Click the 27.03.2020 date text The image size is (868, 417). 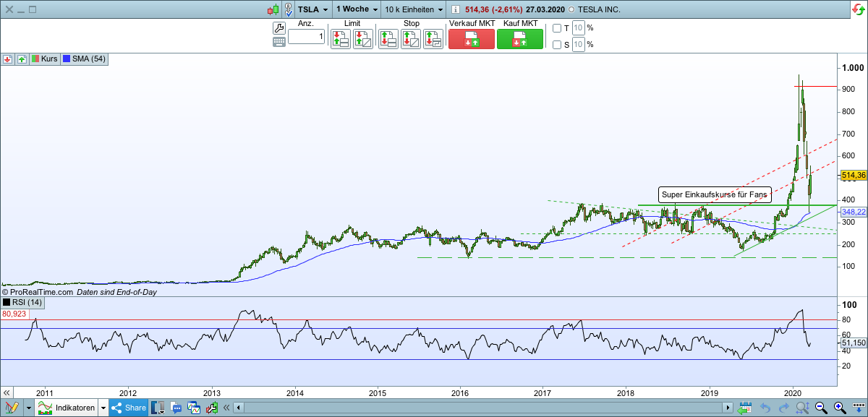[x=546, y=9]
